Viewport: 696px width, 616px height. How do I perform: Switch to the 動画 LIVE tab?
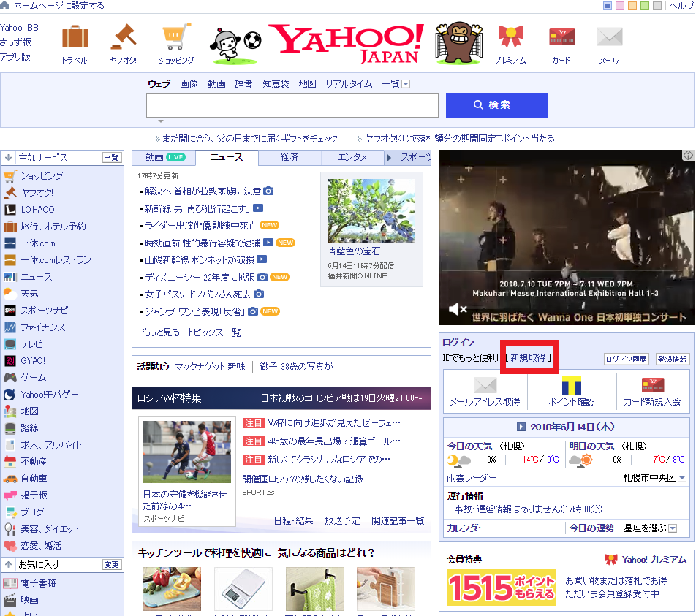pos(164,157)
